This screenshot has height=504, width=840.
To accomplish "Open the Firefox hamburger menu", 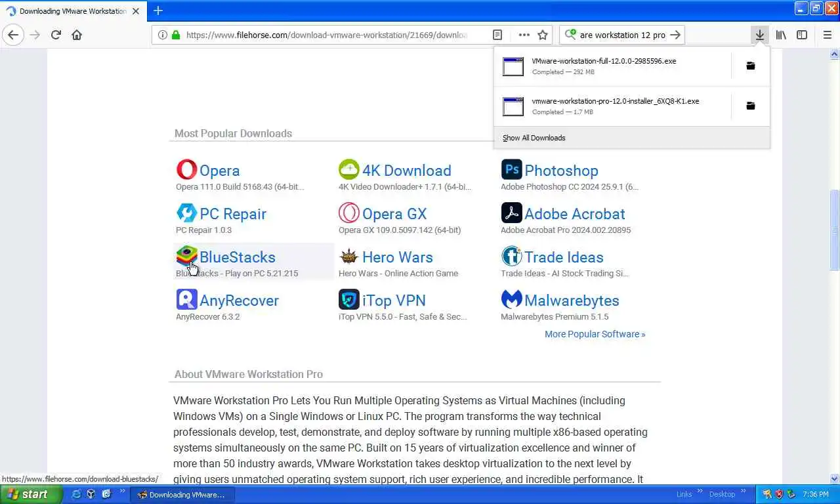I will (x=827, y=35).
